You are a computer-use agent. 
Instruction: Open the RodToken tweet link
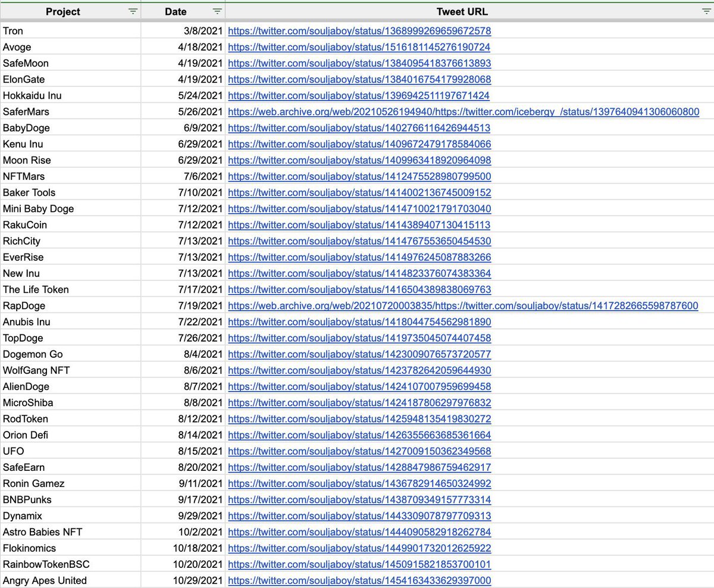[359, 419]
